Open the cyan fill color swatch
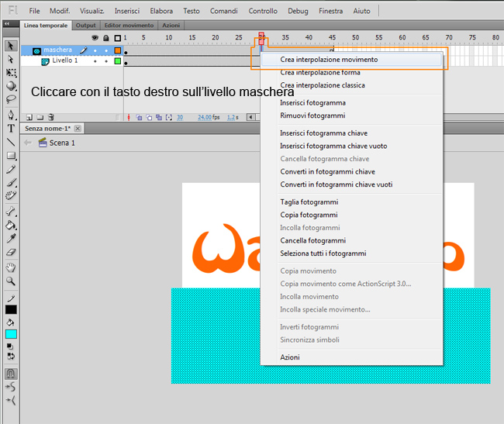504x424 pixels. pos(11,334)
